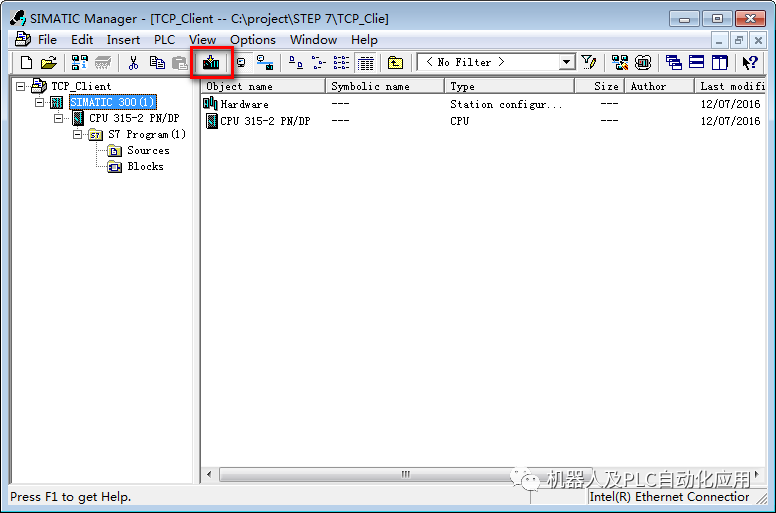
Task: Click the Hardware row's 12/07/2016 date
Action: [x=730, y=104]
